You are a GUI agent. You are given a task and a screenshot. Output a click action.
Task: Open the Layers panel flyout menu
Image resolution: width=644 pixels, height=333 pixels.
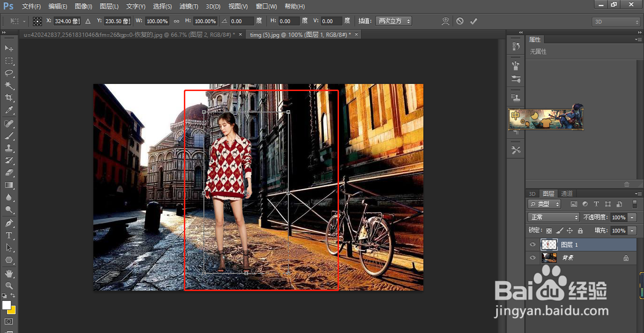coord(638,194)
